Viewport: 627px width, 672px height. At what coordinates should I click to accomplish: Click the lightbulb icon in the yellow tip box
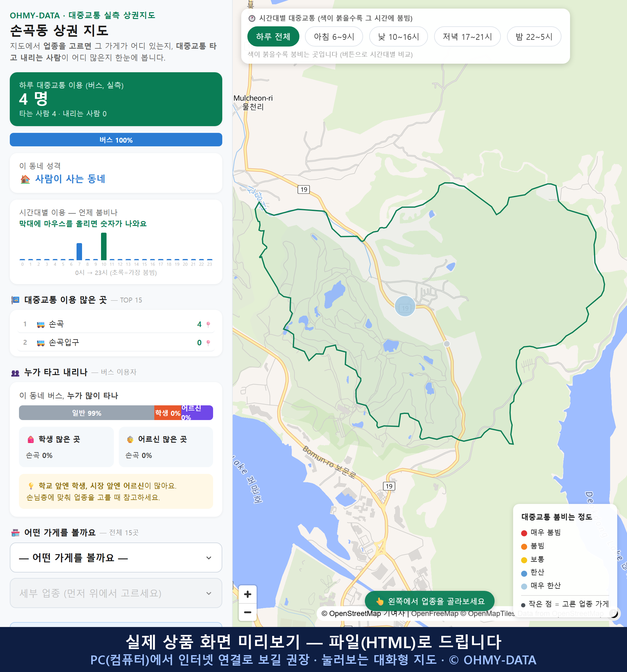pyautogui.click(x=31, y=486)
